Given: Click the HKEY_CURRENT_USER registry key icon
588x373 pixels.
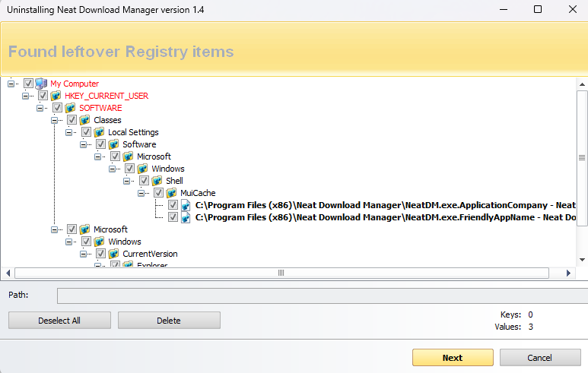Looking at the screenshot, I should [x=56, y=96].
